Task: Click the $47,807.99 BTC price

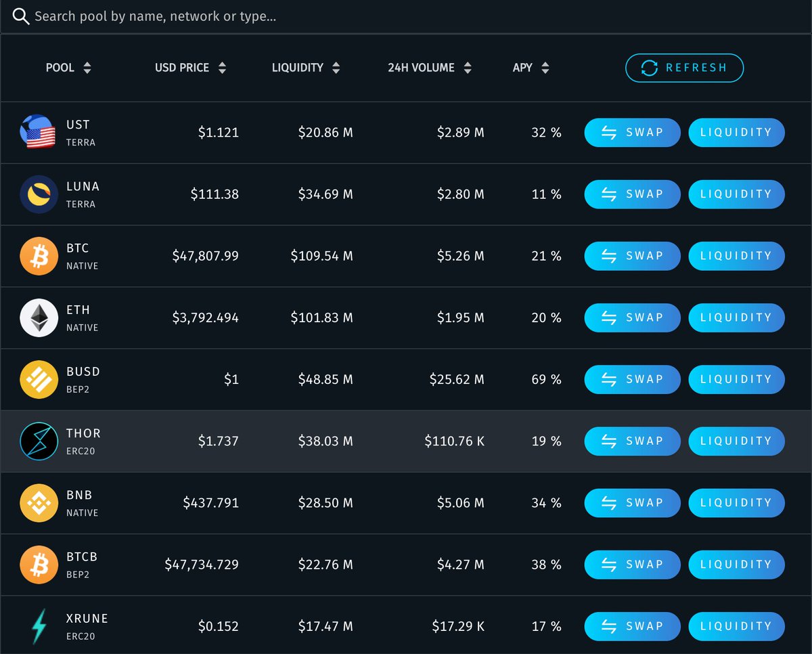Action: 206,256
